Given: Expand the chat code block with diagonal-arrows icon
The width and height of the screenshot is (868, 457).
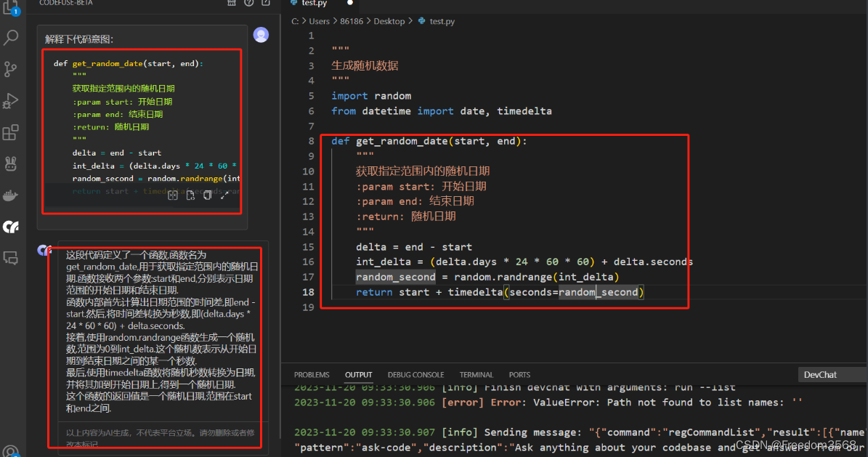Looking at the screenshot, I should (x=223, y=195).
